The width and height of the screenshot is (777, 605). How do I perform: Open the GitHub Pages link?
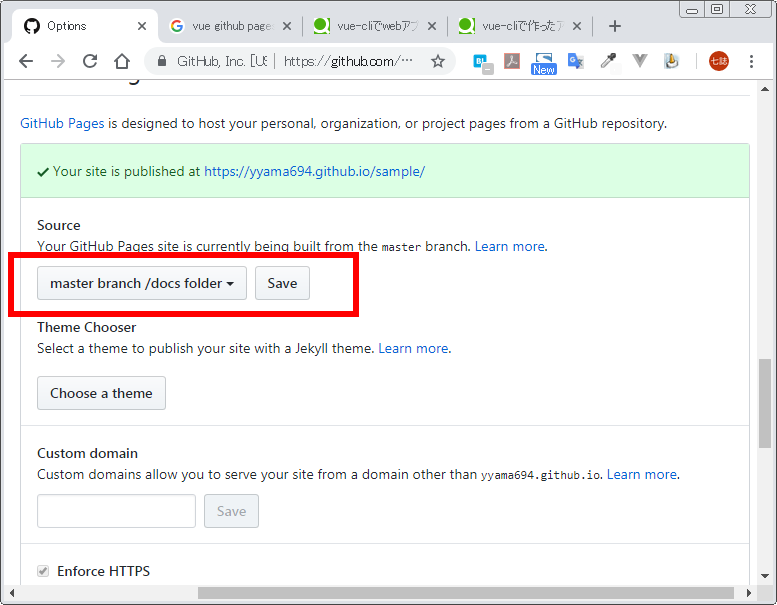62,123
